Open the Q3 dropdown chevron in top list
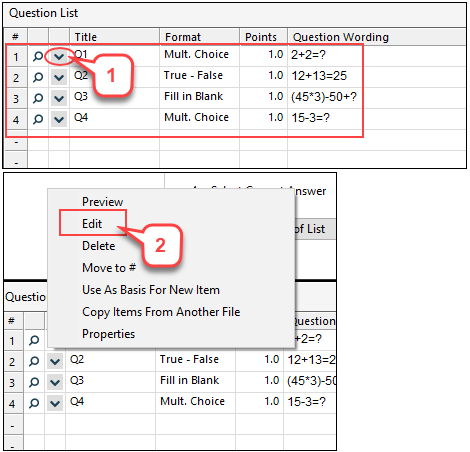The width and height of the screenshot is (470, 452). pyautogui.click(x=59, y=99)
